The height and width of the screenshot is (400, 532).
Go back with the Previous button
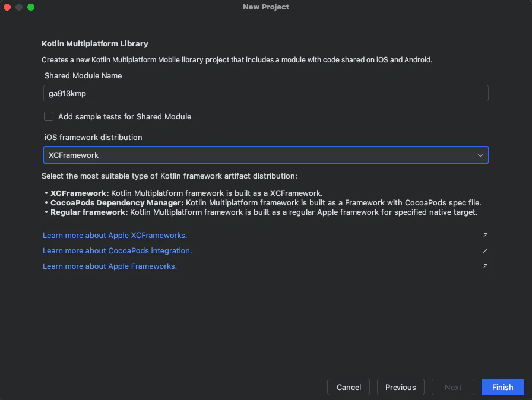click(x=400, y=387)
